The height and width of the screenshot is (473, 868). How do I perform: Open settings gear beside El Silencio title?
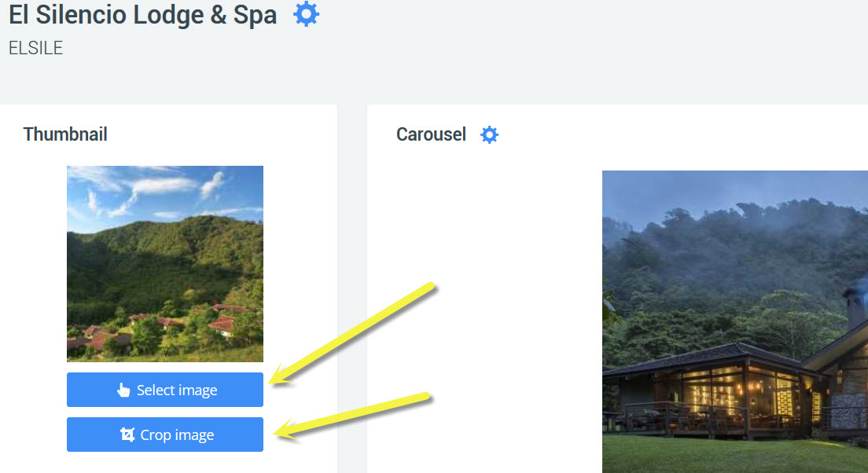(x=306, y=14)
